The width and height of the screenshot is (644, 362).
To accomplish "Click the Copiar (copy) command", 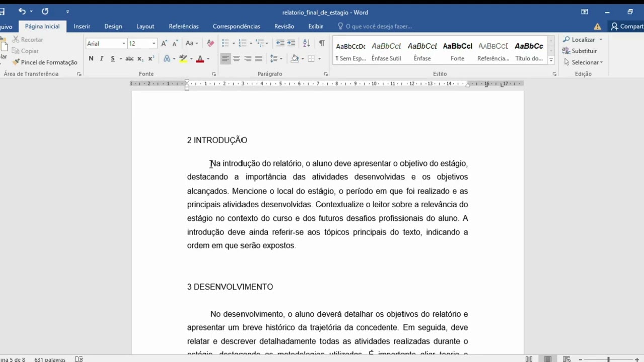I will [x=26, y=51].
